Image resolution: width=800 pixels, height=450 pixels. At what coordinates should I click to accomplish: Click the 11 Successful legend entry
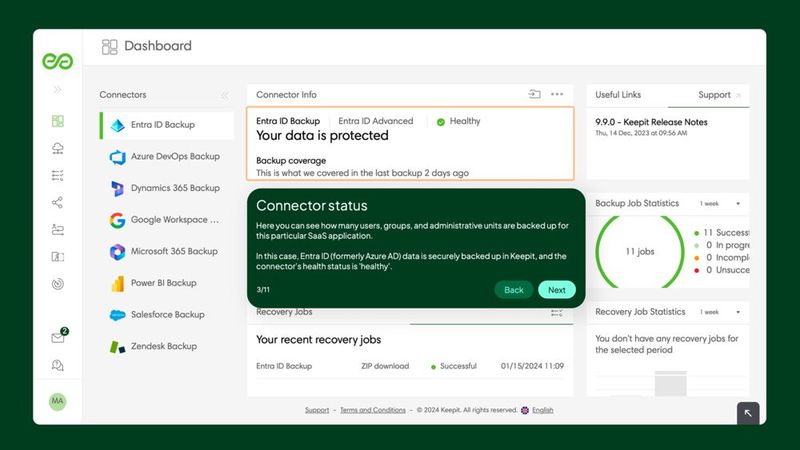click(721, 233)
